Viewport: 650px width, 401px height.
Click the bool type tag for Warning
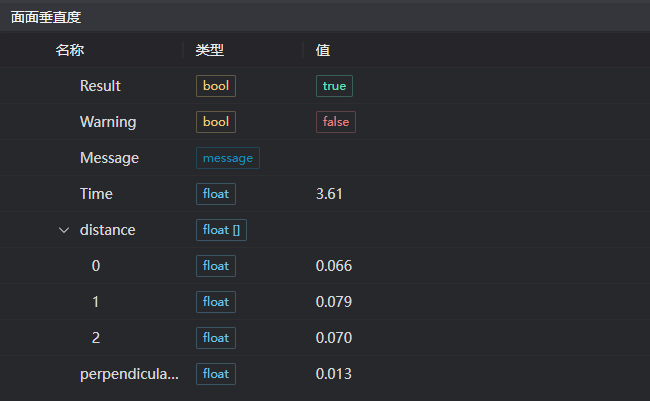216,122
